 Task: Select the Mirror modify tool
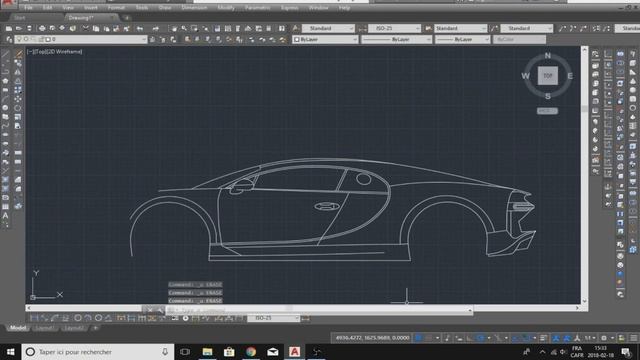pyautogui.click(x=18, y=72)
